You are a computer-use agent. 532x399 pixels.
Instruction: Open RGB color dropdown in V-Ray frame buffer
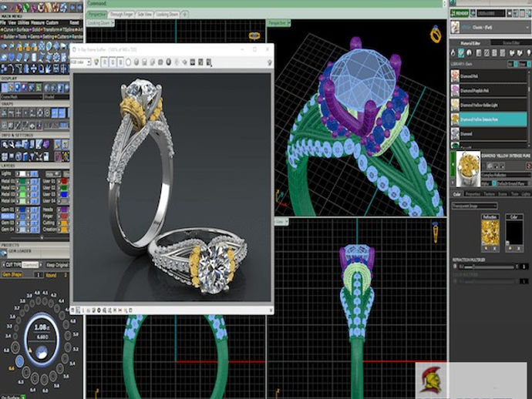81,62
